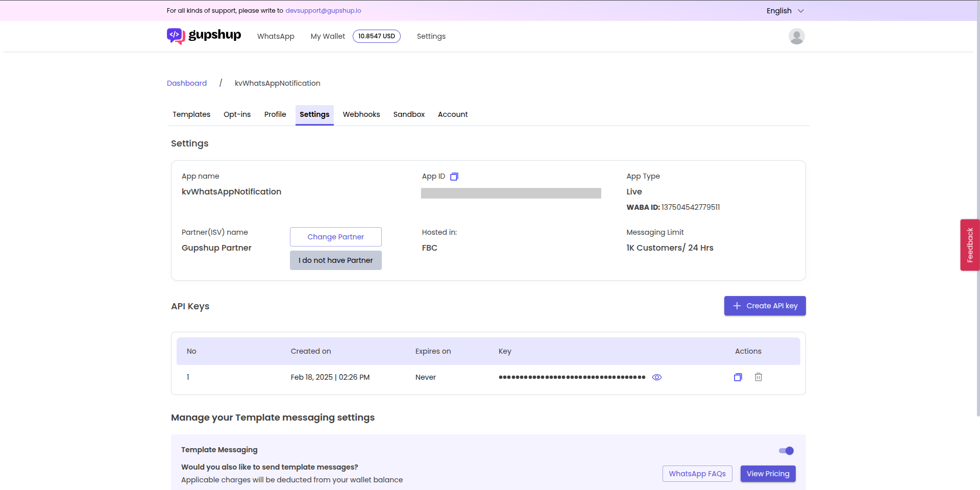Screen dimensions: 980x490
Task: Click the Create API key button
Action: (765, 306)
